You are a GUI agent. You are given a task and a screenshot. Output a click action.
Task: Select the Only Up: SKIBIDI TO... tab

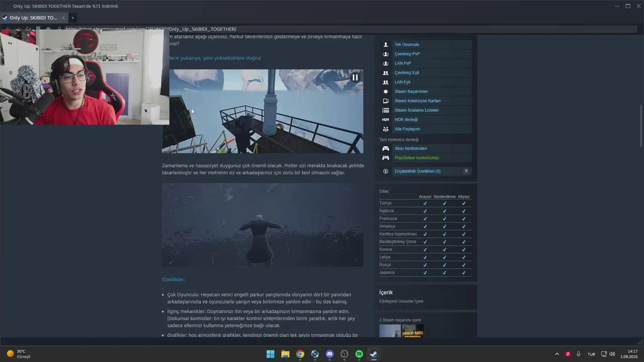33,18
